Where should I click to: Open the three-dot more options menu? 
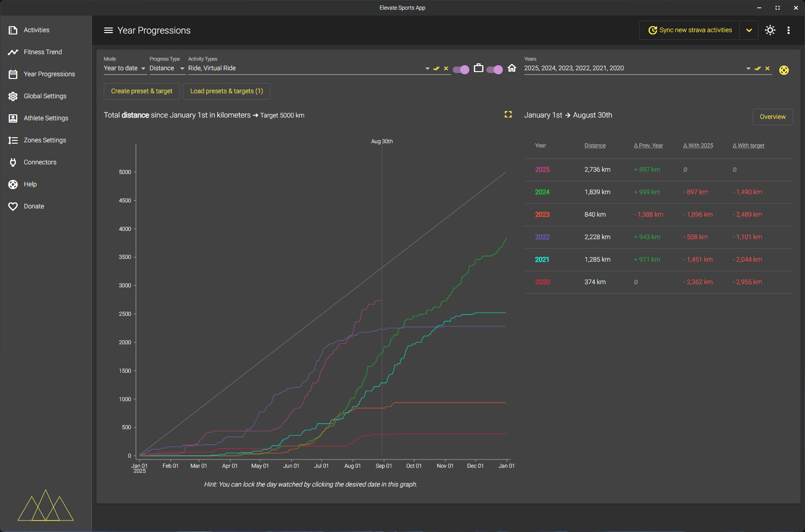coord(788,30)
